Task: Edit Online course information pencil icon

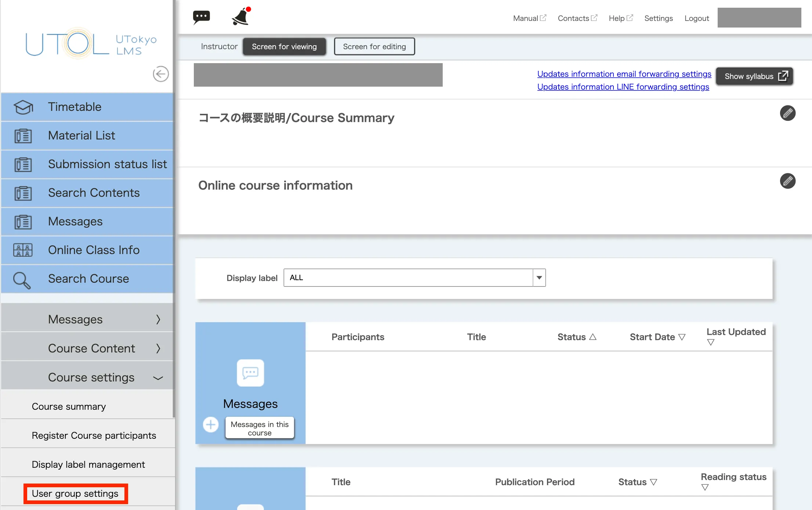Action: [x=787, y=181]
